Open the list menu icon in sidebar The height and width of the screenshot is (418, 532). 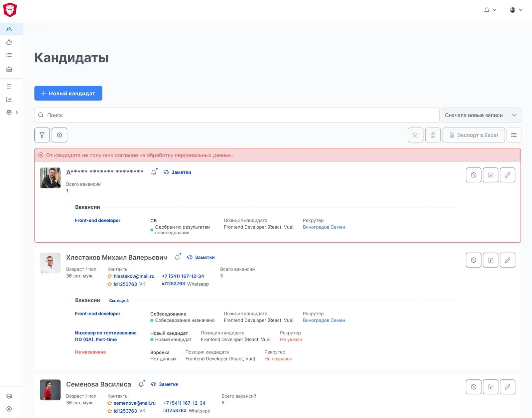click(x=9, y=55)
